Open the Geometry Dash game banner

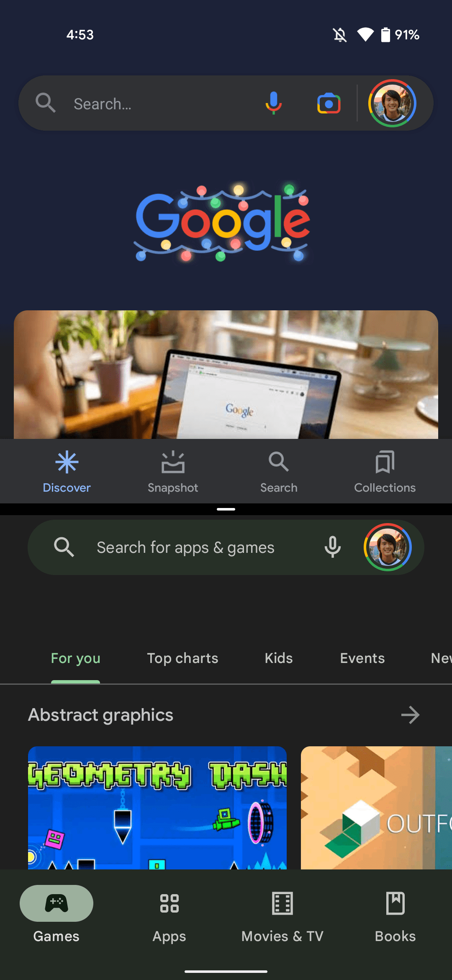tap(157, 807)
